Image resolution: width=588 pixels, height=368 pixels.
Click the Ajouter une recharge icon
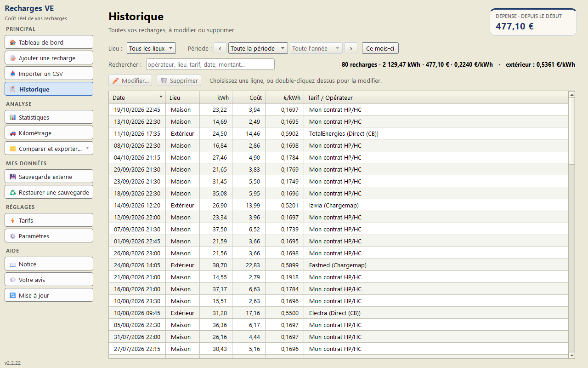tap(13, 58)
